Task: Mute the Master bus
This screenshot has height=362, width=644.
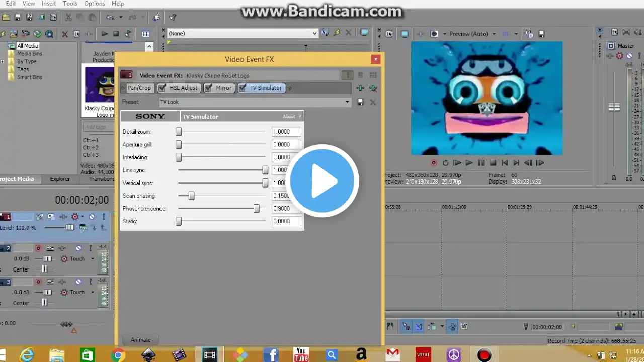Action: (x=629, y=56)
